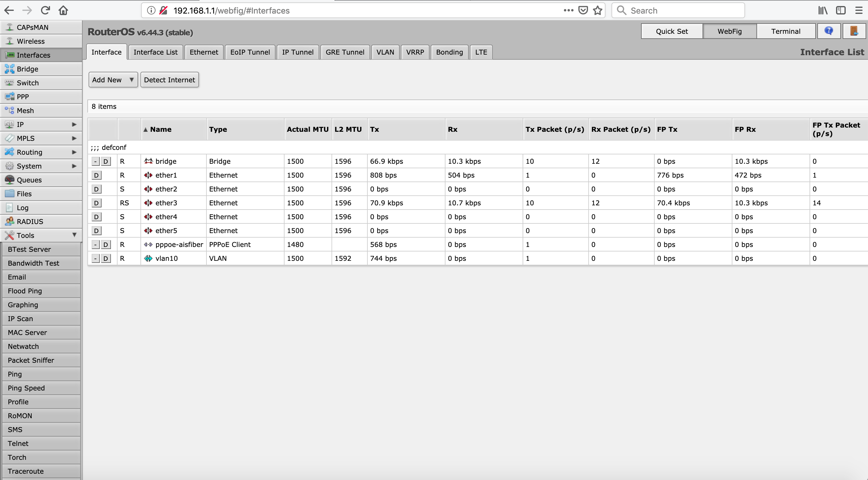
Task: Click the browser home icon
Action: (x=63, y=11)
